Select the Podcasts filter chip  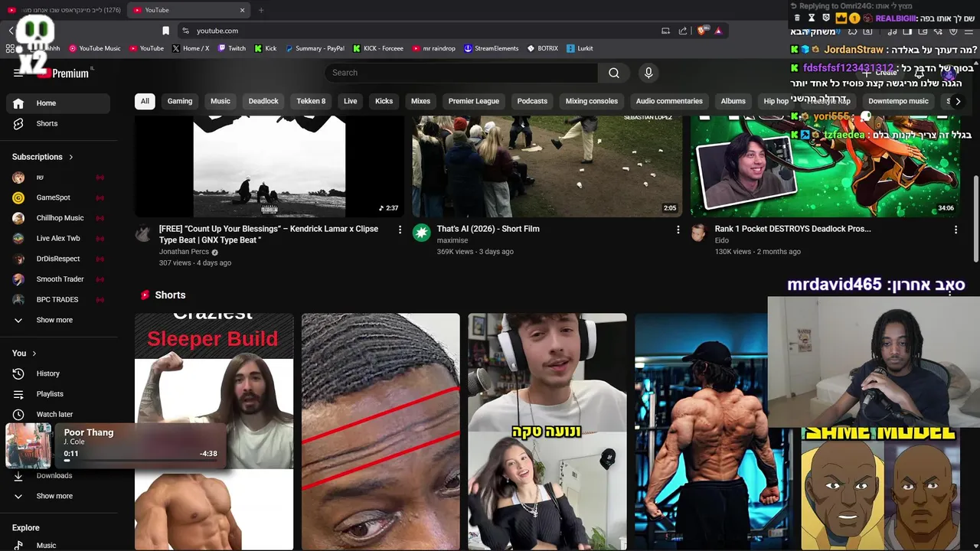coord(532,101)
